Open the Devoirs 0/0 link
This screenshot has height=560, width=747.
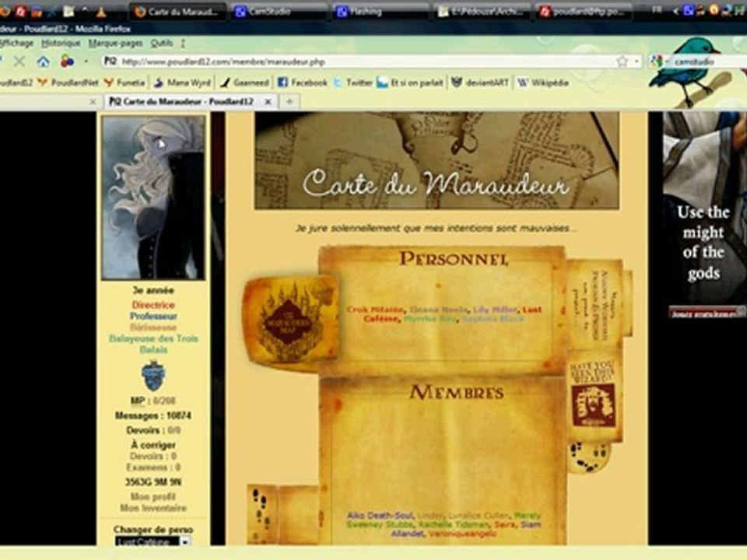(153, 430)
